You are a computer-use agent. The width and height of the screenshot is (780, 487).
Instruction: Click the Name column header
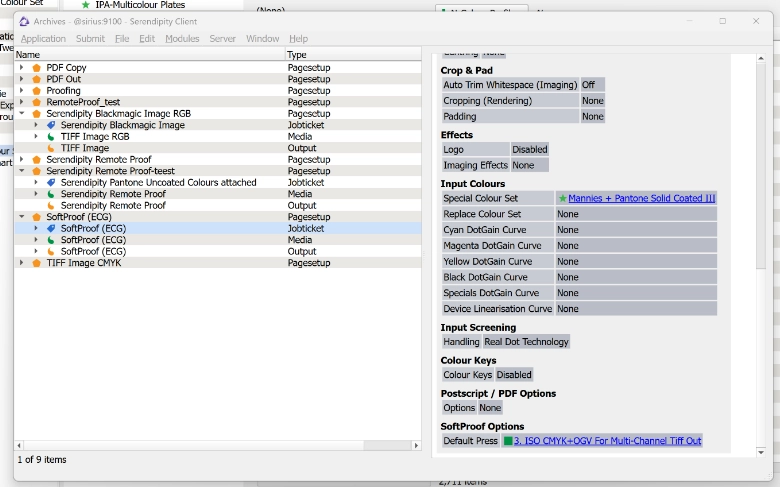(x=28, y=55)
